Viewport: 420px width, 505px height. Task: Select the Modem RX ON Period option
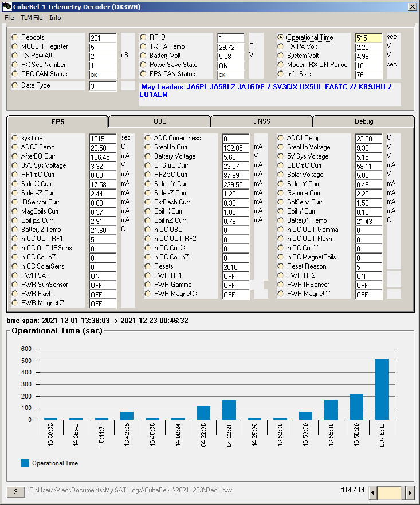point(280,65)
